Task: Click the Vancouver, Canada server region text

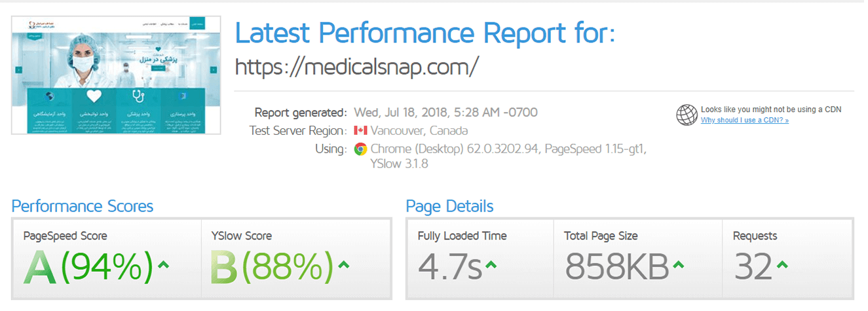Action: click(419, 130)
